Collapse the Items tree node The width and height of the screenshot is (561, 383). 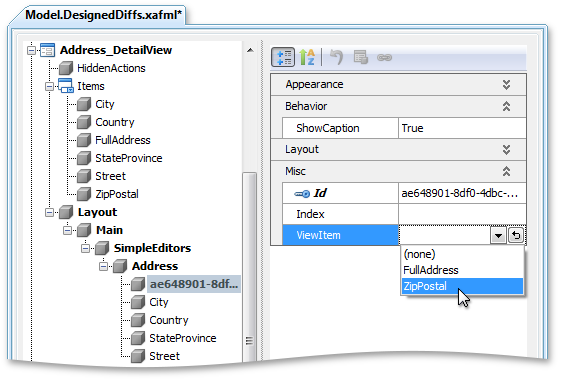(49, 86)
